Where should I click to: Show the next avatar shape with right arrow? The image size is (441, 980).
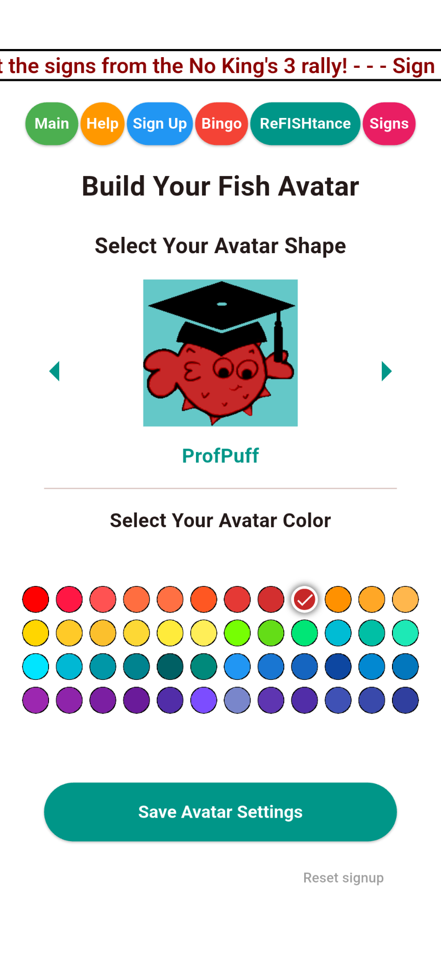click(386, 371)
